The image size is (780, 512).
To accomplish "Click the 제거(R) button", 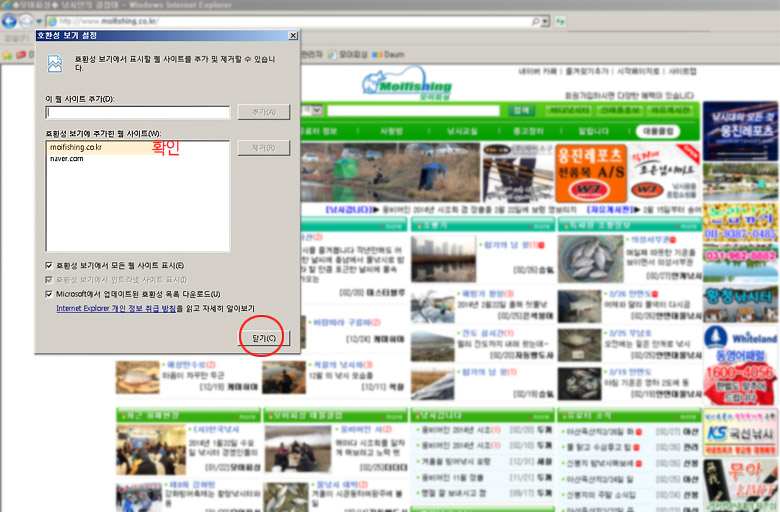I will tap(264, 148).
